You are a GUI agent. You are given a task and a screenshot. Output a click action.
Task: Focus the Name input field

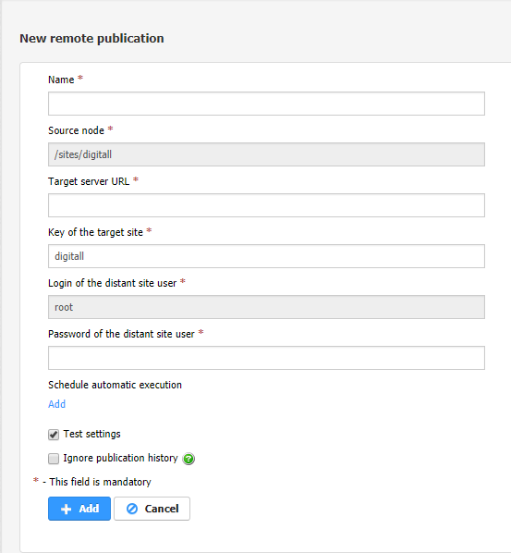click(x=266, y=104)
